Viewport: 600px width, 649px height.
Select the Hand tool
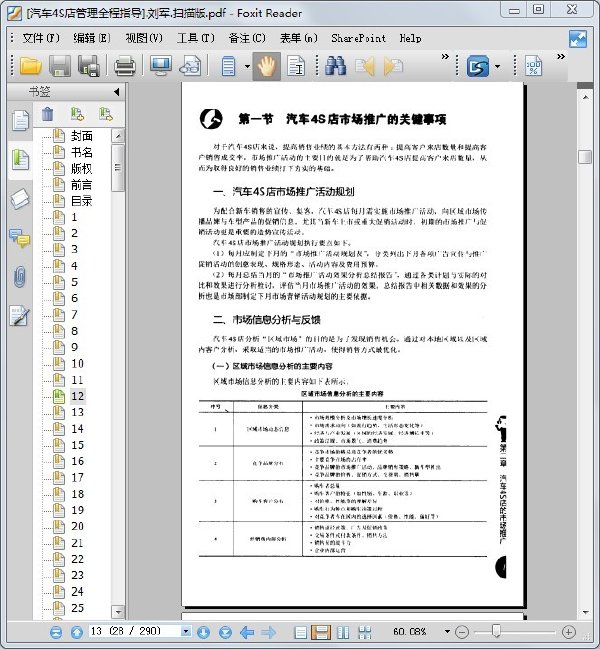(x=266, y=66)
